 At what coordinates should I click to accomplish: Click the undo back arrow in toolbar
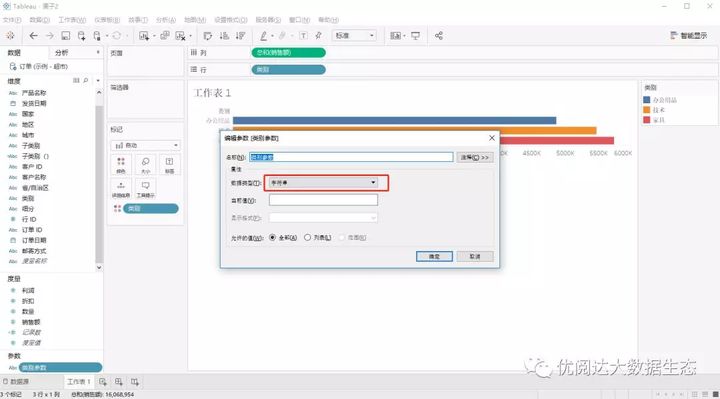pyautogui.click(x=33, y=35)
